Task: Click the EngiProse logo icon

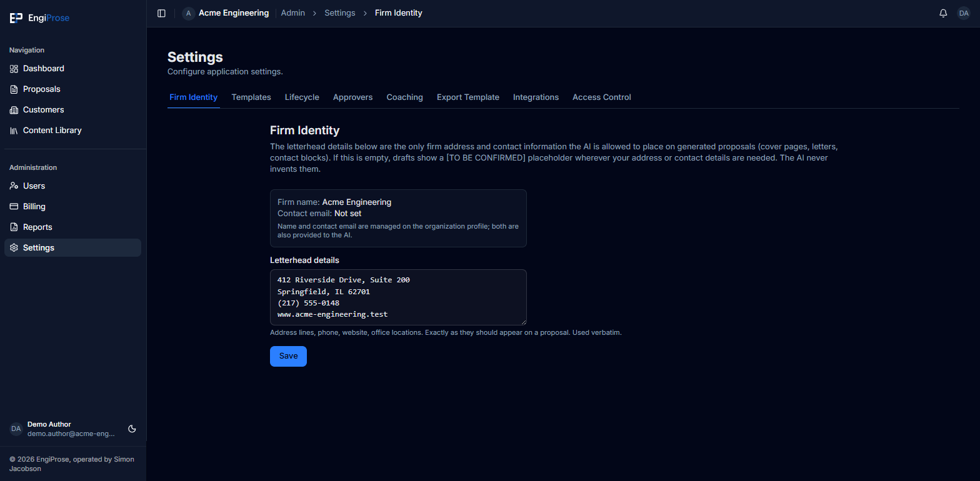Action: click(16, 18)
